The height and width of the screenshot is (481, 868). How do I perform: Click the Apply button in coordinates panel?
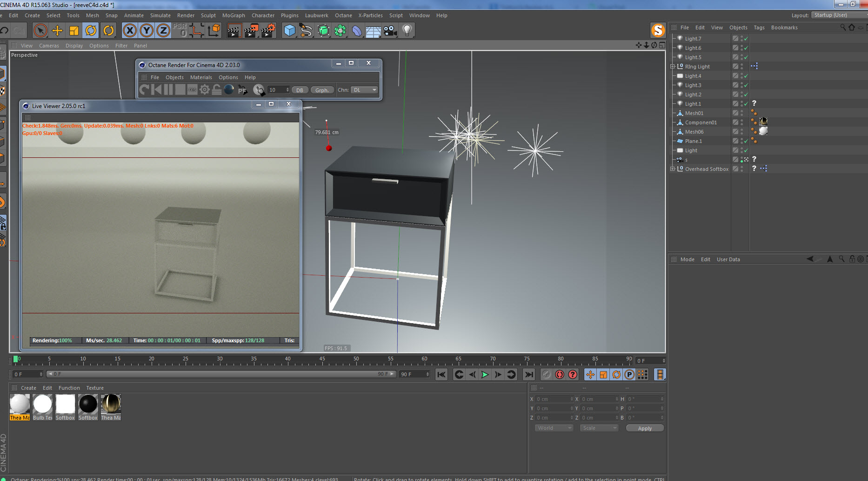[644, 428]
